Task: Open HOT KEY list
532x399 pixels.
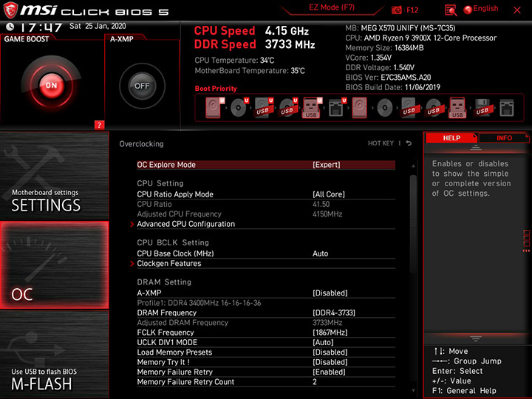Action: click(381, 143)
